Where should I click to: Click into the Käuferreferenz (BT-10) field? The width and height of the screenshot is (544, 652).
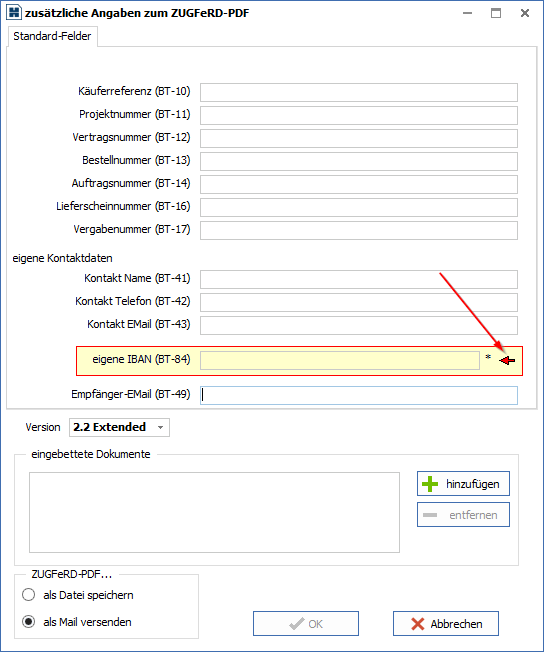359,92
